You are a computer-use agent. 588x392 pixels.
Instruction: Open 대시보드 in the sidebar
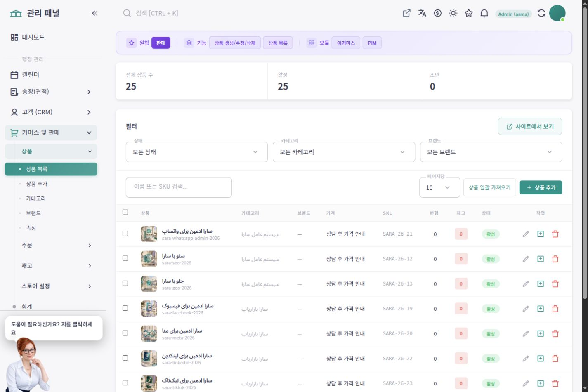[51, 37]
